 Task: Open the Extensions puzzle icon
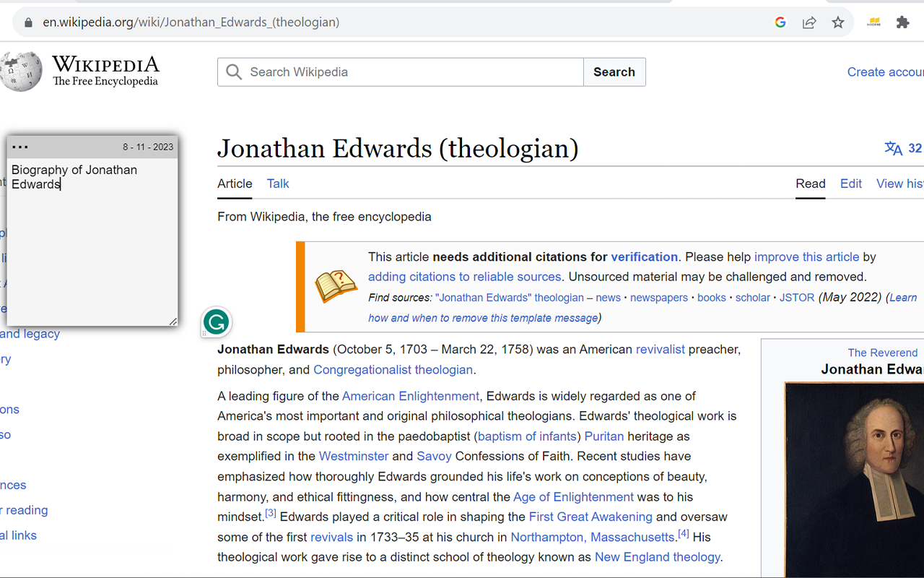click(x=902, y=22)
